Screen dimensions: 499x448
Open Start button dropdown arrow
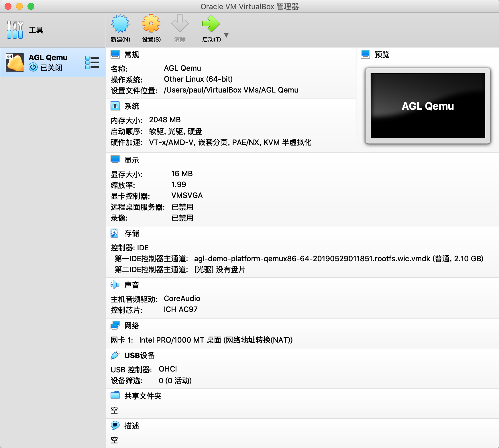click(226, 35)
